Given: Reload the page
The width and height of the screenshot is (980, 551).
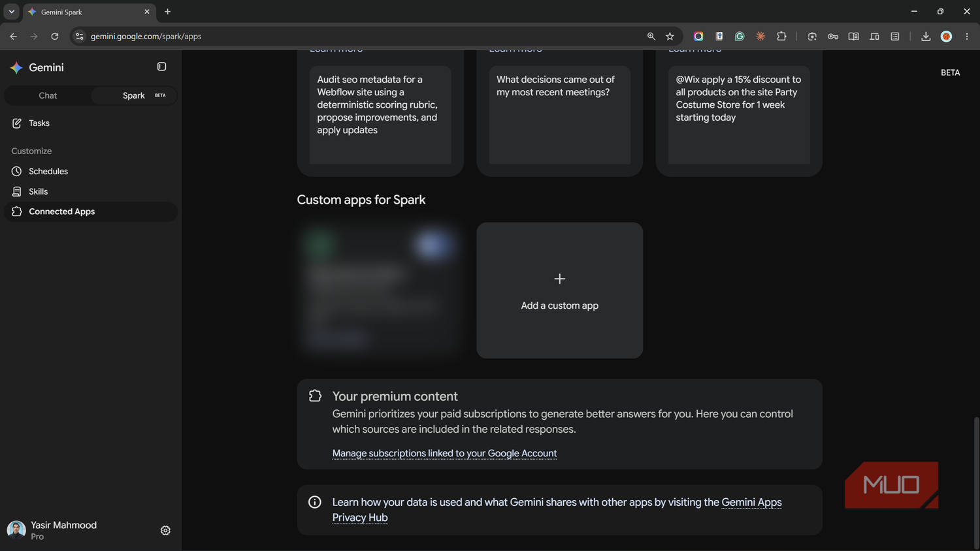Looking at the screenshot, I should [x=55, y=36].
